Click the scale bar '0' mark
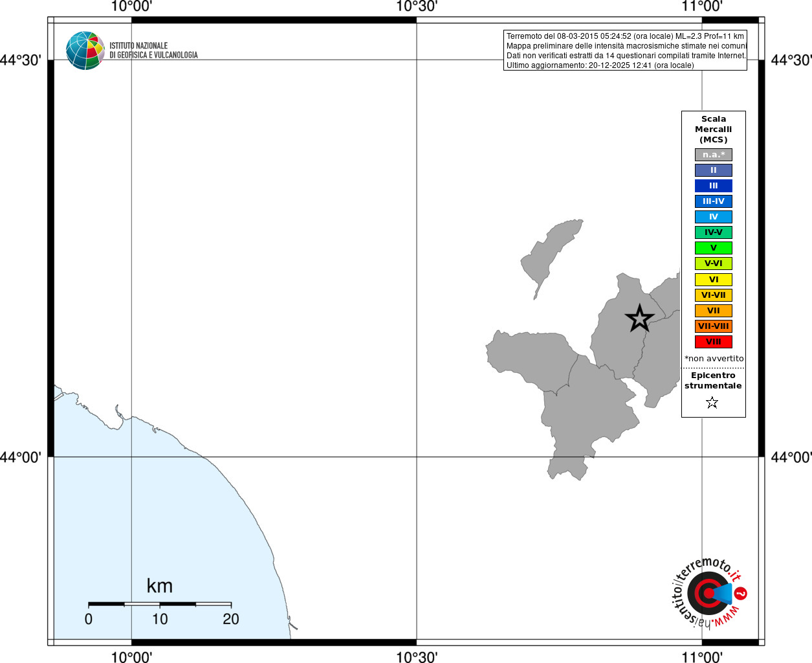This screenshot has height=663, width=812. coord(89,619)
